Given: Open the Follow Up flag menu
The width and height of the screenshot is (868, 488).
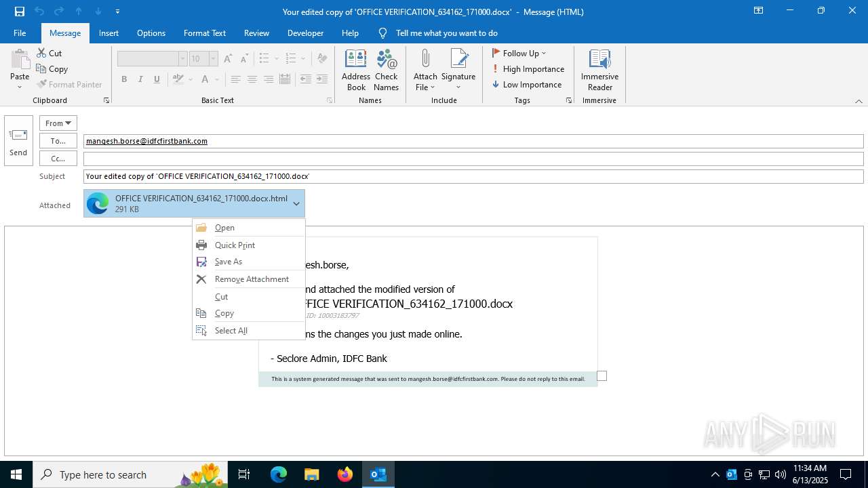Looking at the screenshot, I should tap(519, 53).
